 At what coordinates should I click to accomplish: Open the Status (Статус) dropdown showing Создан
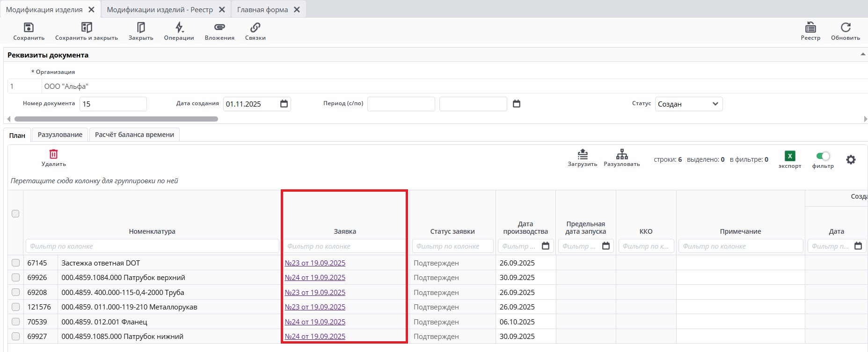(688, 104)
